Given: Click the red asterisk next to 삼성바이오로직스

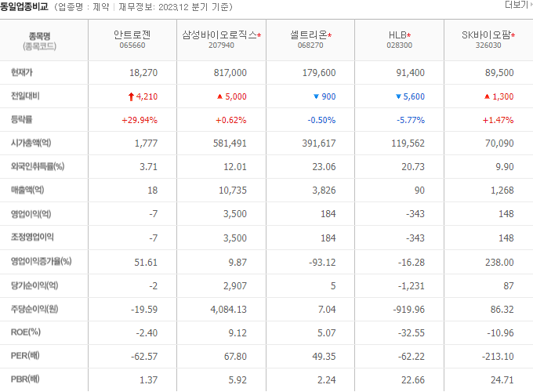Looking at the screenshot, I should (x=259, y=35).
